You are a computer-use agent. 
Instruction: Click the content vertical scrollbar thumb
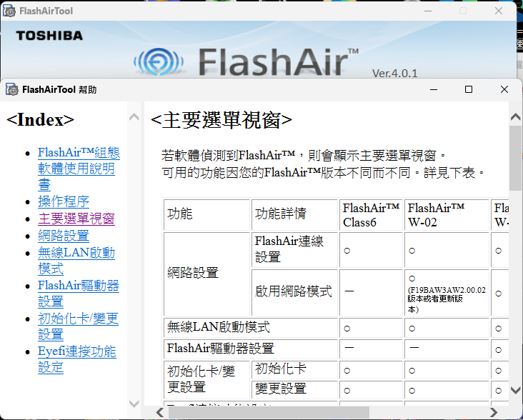coord(516,159)
